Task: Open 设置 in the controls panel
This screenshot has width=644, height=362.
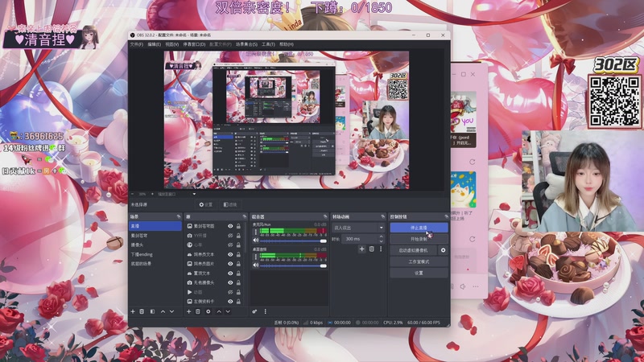Action: tap(419, 273)
